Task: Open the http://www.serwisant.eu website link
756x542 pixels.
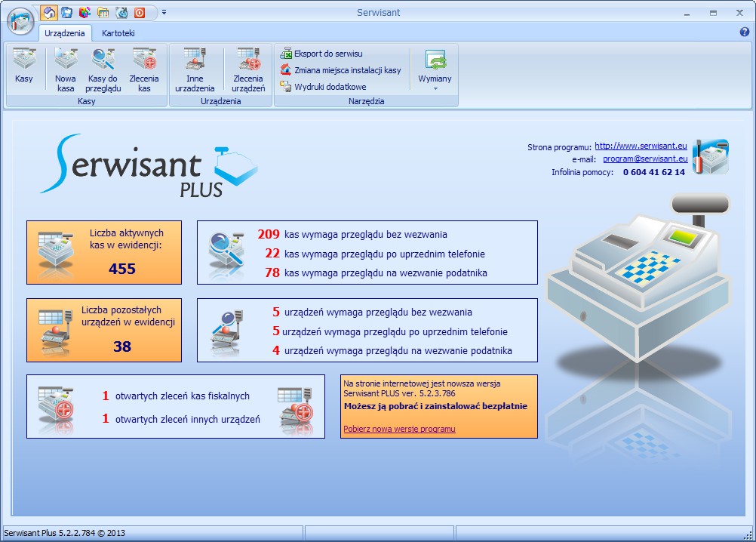Action: (641, 146)
